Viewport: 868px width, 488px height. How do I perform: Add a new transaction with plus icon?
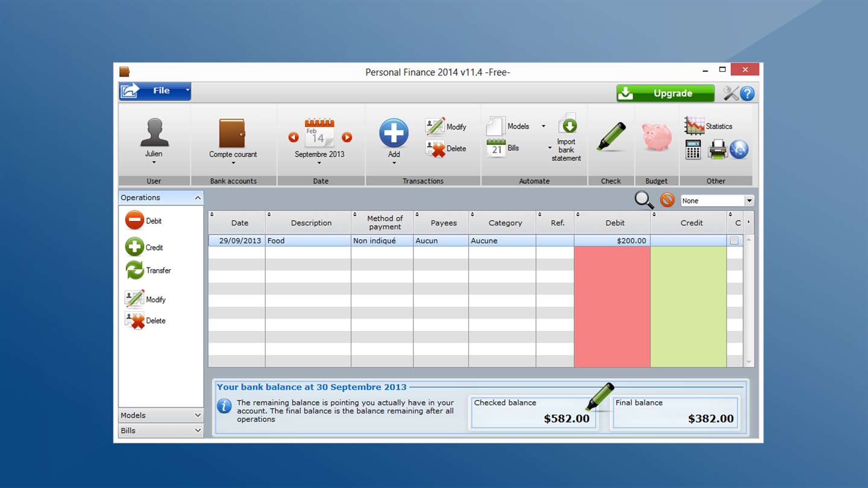pyautogui.click(x=394, y=133)
